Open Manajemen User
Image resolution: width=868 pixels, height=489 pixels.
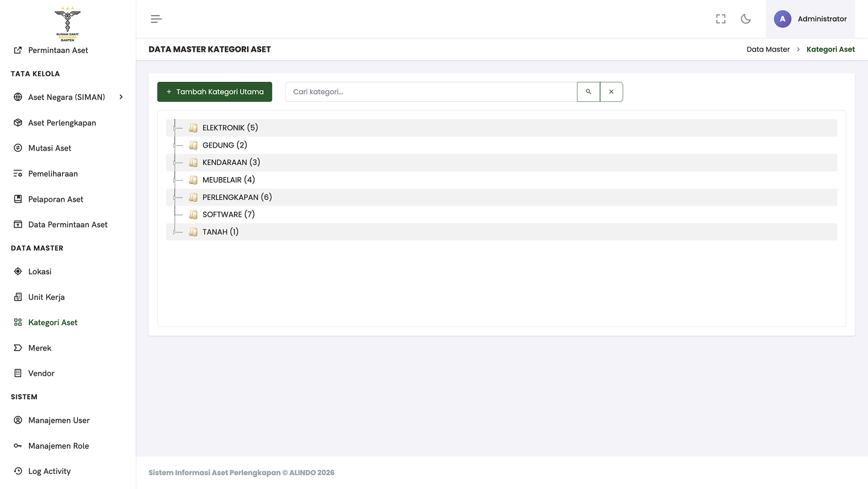59,420
